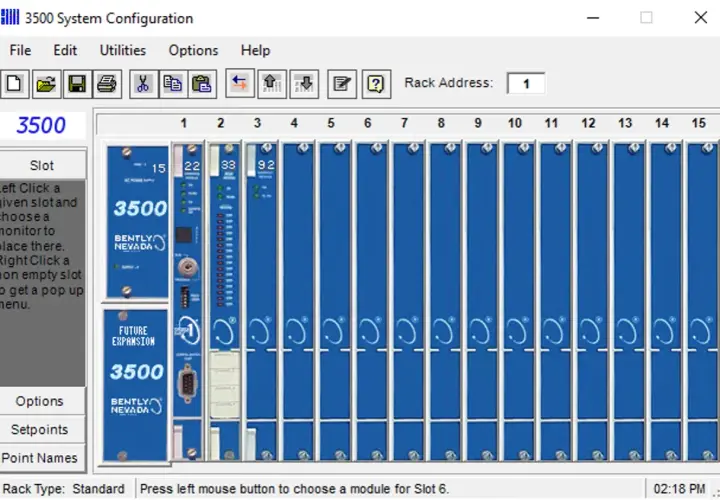Image resolution: width=720 pixels, height=500 pixels.
Task: Choose a module for empty slot 14
Action: (x=665, y=301)
